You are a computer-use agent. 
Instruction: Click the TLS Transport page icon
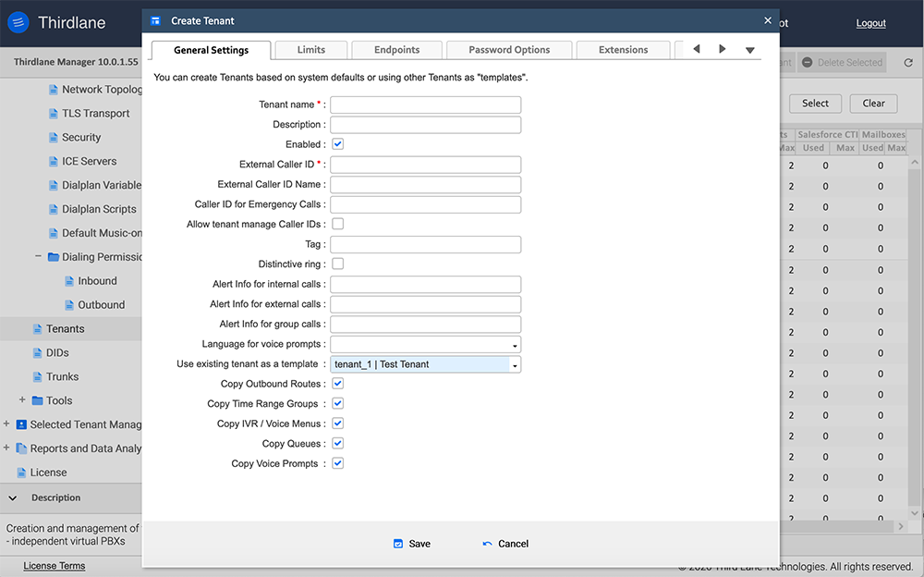pos(54,114)
